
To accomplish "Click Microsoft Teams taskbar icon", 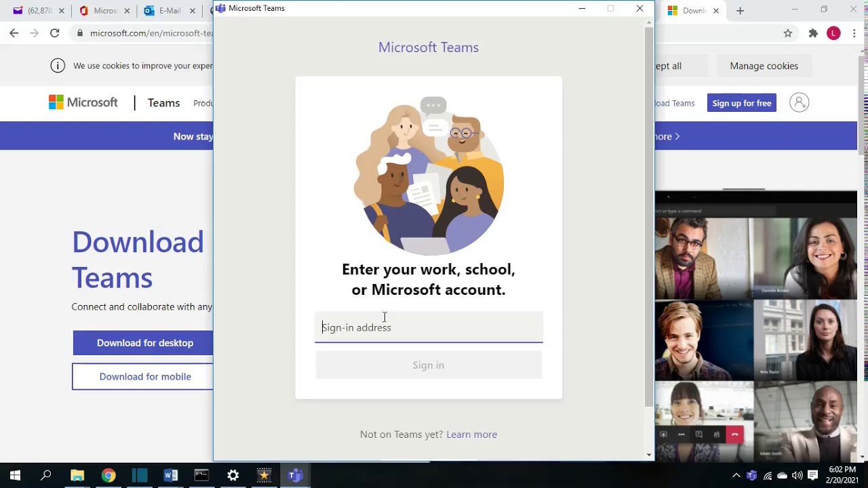I will 295,476.
